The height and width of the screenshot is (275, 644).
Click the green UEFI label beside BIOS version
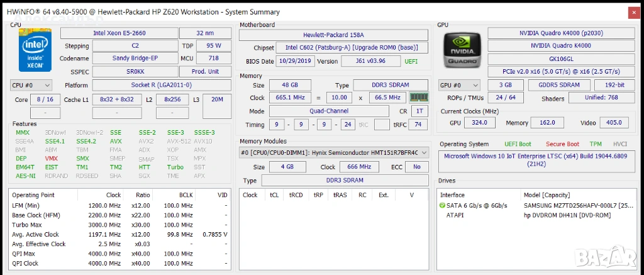(x=411, y=61)
